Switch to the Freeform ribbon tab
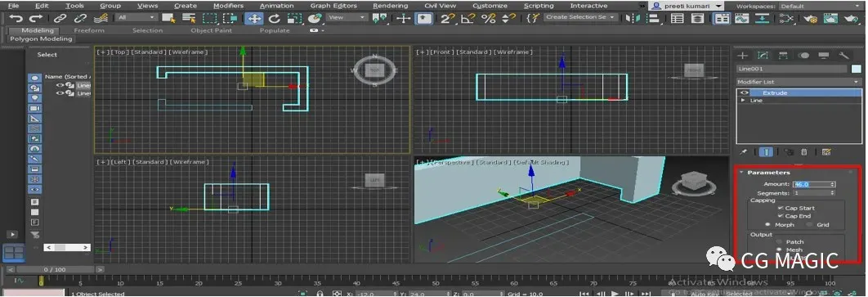 pos(89,30)
